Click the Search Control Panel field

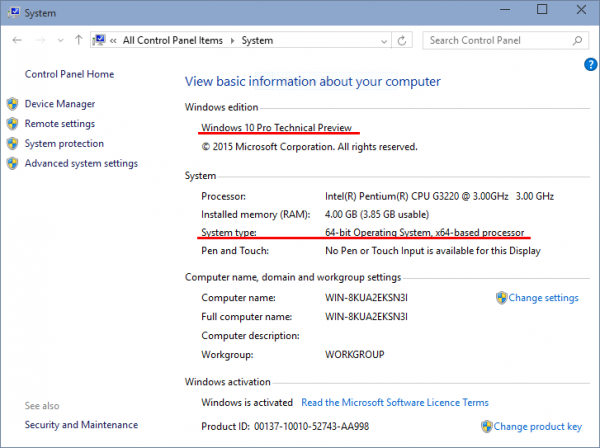[505, 40]
